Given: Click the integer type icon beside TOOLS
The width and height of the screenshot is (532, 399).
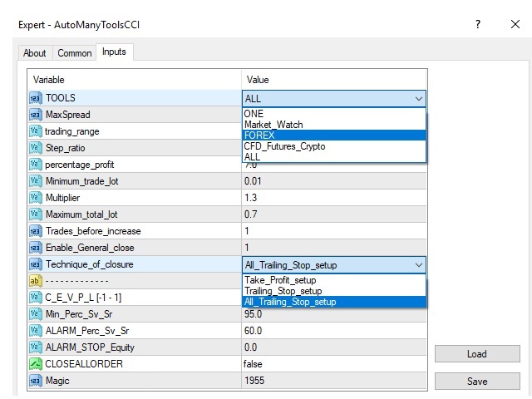Looking at the screenshot, I should tap(36, 98).
